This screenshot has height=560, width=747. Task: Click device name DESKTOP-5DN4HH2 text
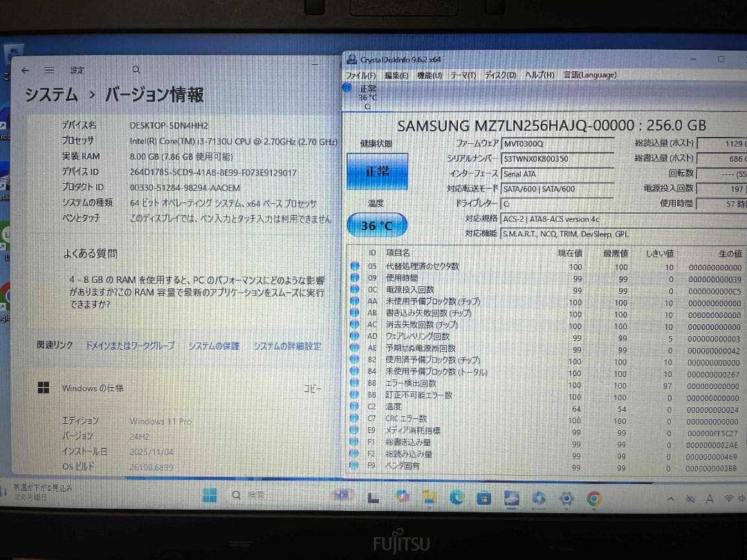pos(169,126)
